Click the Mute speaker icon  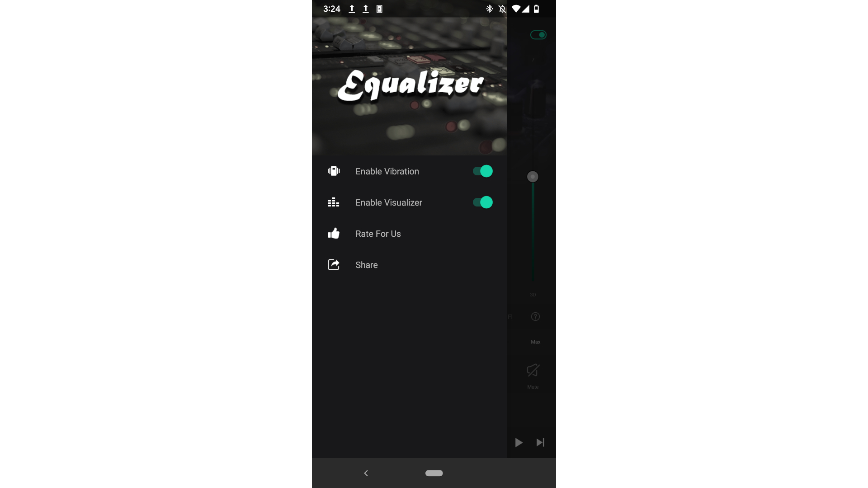tap(533, 370)
